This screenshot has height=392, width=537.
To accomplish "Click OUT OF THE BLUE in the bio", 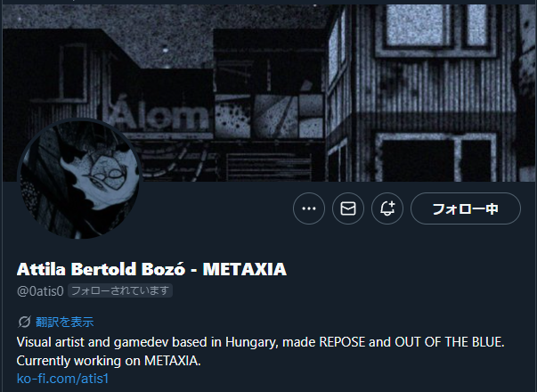I will pyautogui.click(x=450, y=342).
